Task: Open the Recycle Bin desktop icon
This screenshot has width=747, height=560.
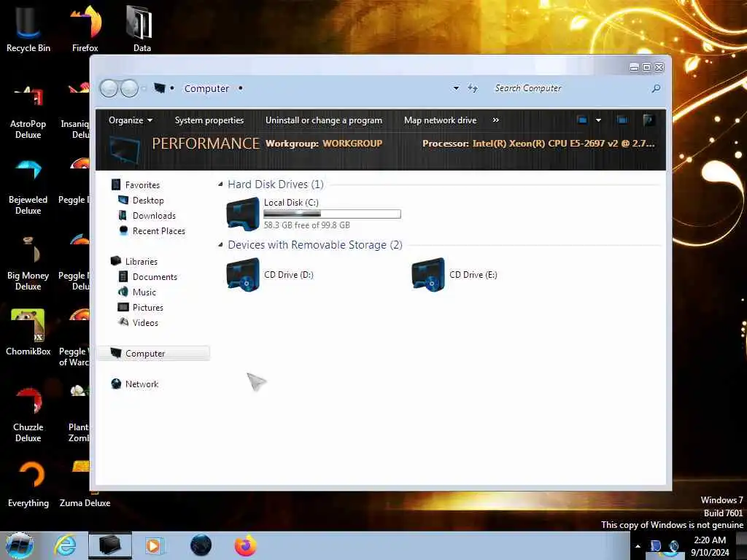Action: pos(28,28)
